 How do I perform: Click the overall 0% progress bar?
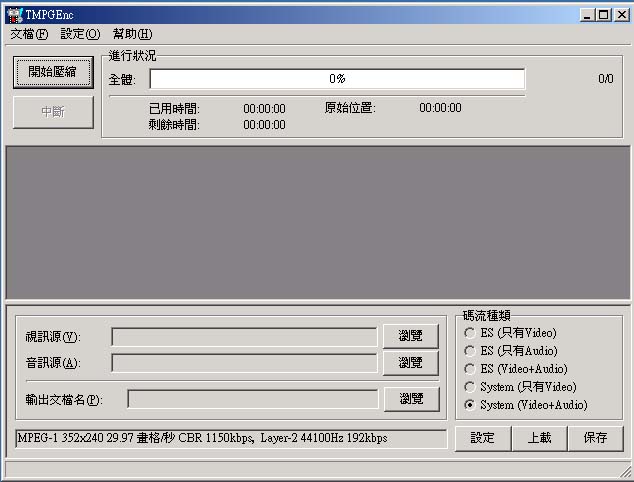click(x=337, y=79)
